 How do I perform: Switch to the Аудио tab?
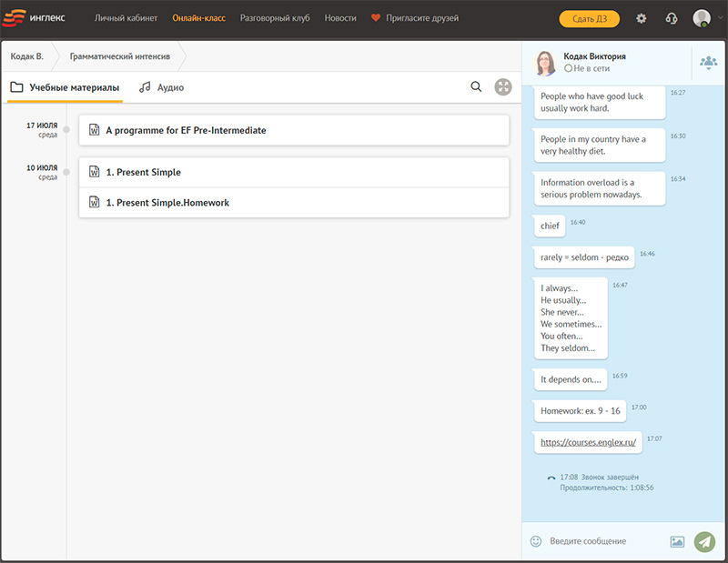coord(161,87)
